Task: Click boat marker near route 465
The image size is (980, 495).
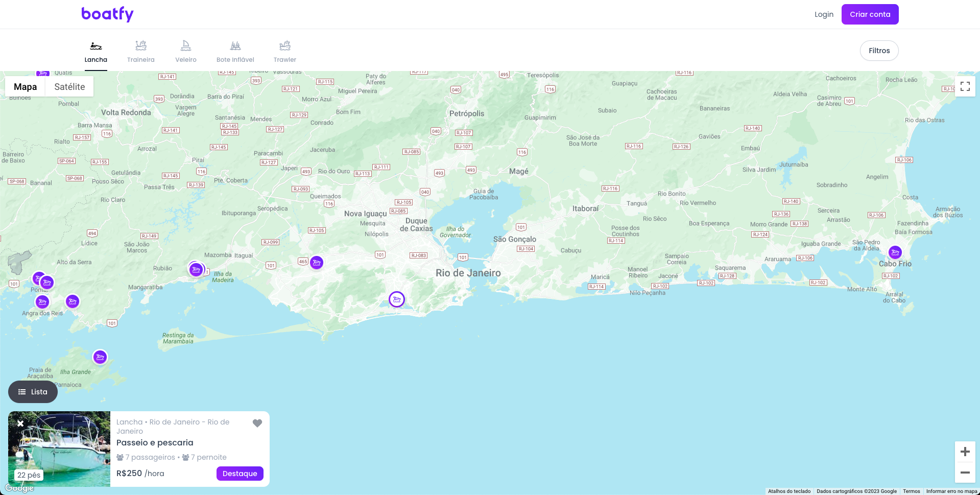Action: click(x=317, y=263)
